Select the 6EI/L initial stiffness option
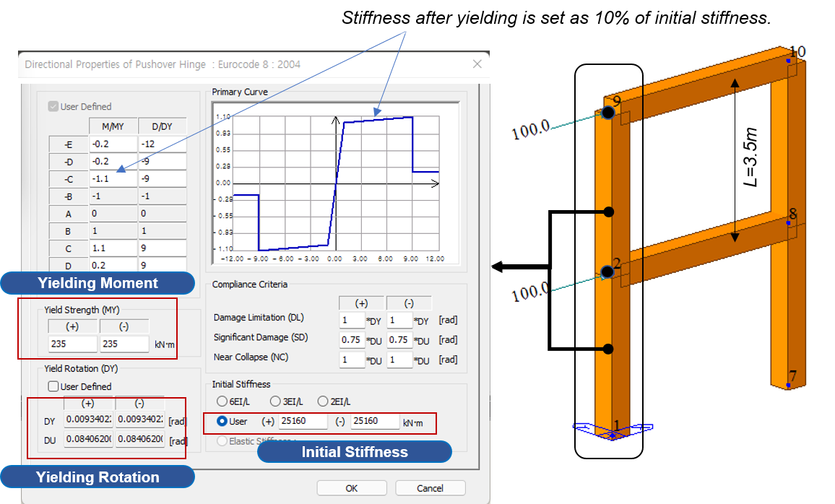The width and height of the screenshot is (835, 504). [222, 401]
